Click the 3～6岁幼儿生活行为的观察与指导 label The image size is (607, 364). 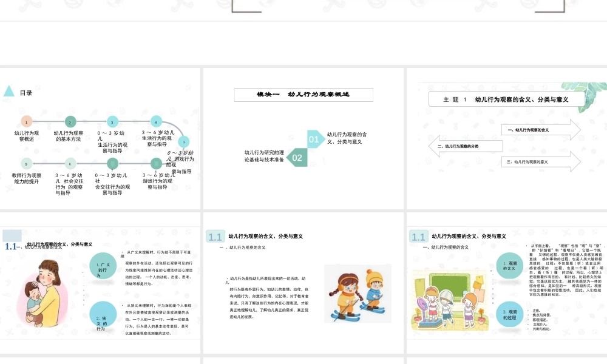pyautogui.click(x=158, y=138)
